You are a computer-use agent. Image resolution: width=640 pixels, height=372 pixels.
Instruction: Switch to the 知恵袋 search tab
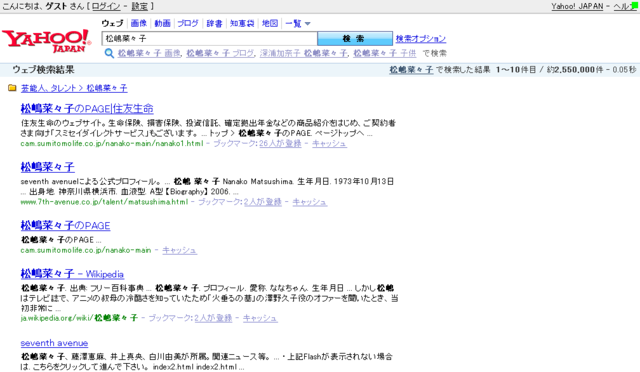pyautogui.click(x=242, y=23)
